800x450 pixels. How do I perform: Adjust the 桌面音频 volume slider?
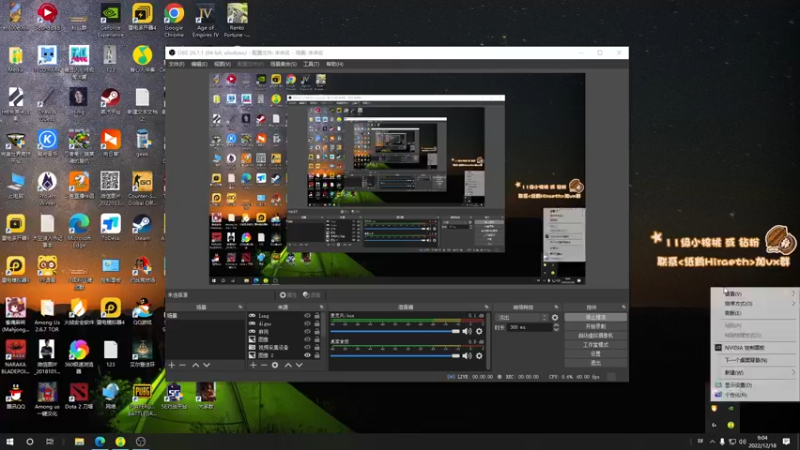click(395, 356)
